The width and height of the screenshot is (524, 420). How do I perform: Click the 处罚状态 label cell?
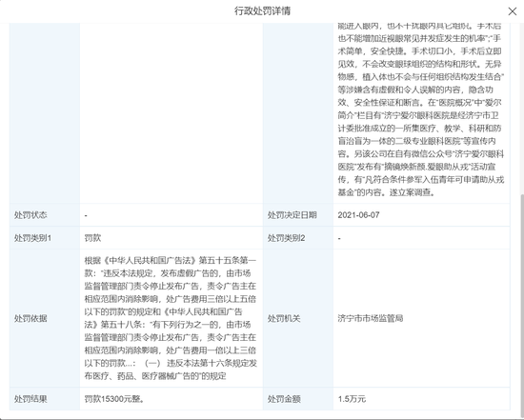pyautogui.click(x=45, y=215)
